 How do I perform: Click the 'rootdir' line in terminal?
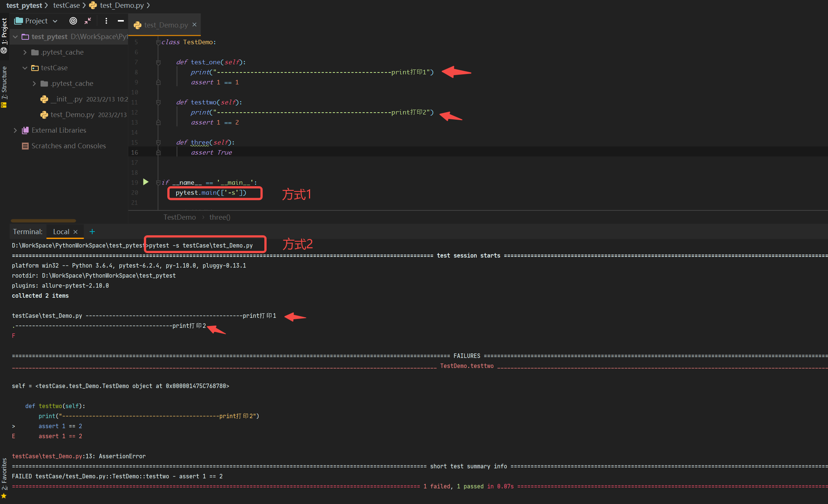point(94,275)
